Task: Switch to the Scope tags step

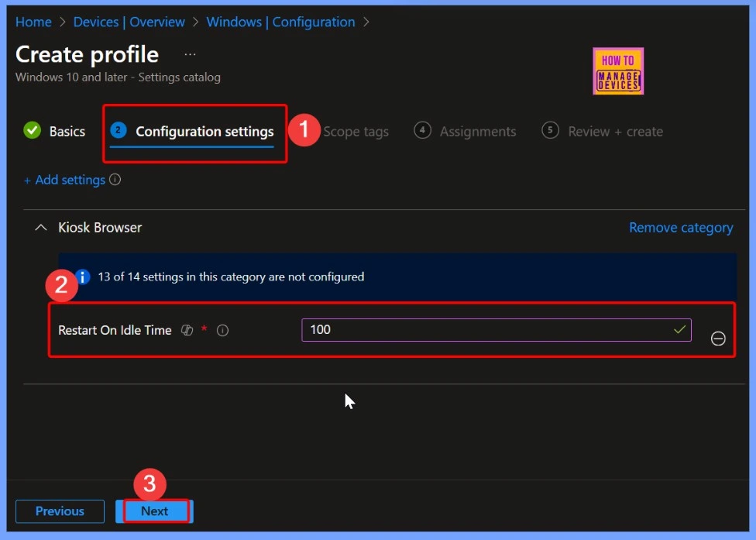Action: pos(356,132)
